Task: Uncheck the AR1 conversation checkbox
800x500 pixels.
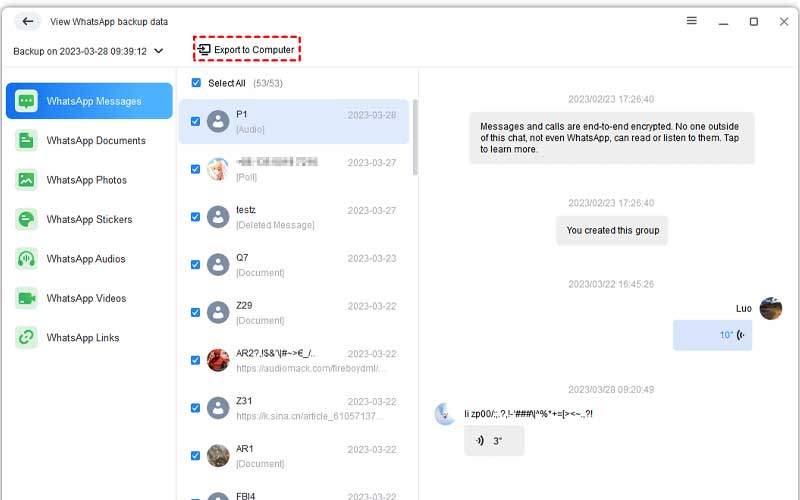Action: 195,456
